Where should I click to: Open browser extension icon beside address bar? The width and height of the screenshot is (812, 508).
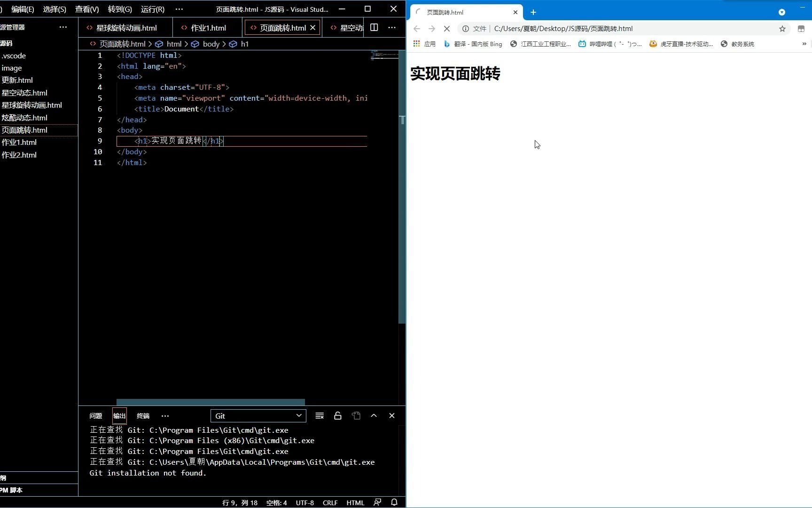point(801,29)
